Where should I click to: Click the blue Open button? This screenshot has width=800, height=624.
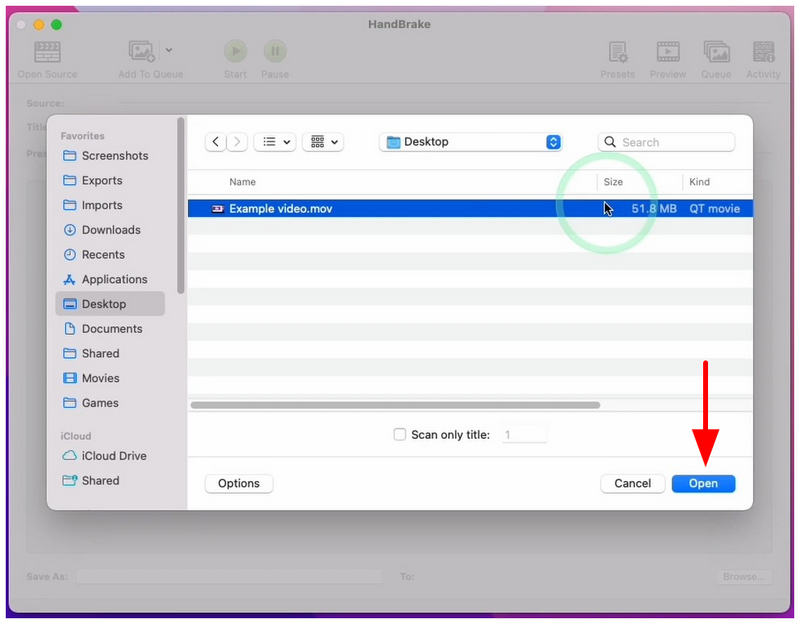[x=703, y=483]
